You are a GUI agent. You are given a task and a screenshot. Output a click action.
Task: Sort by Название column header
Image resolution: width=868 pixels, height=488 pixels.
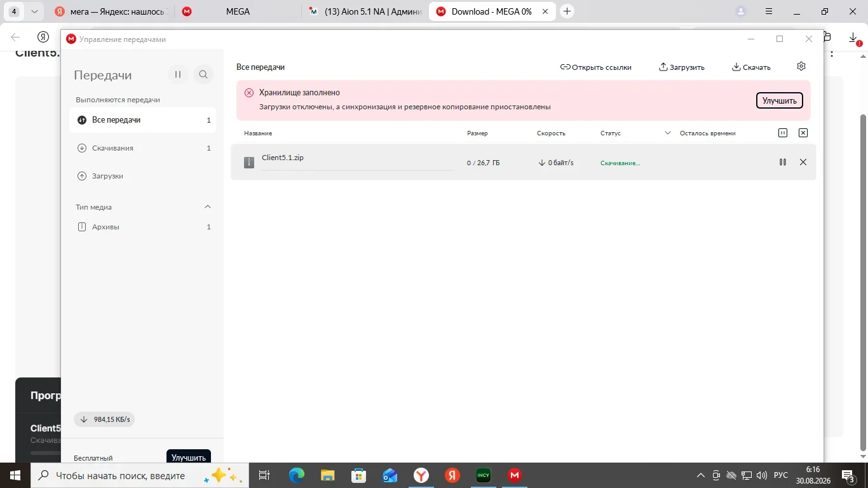pos(258,133)
